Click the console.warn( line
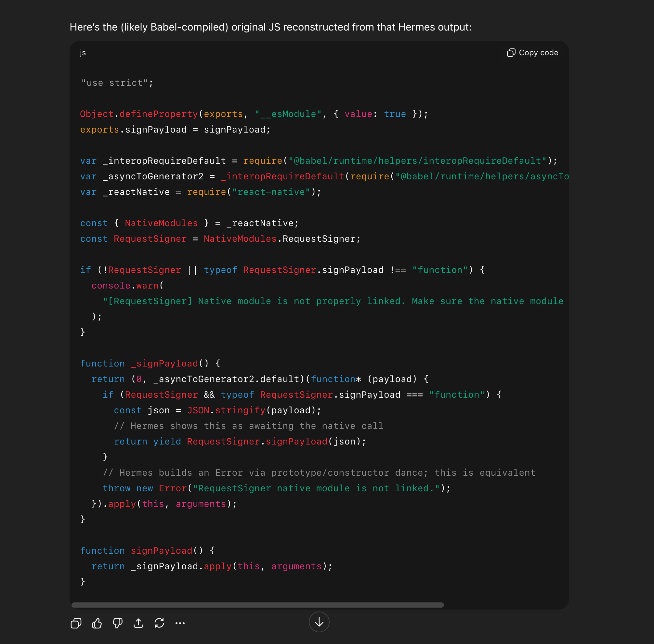 point(127,285)
